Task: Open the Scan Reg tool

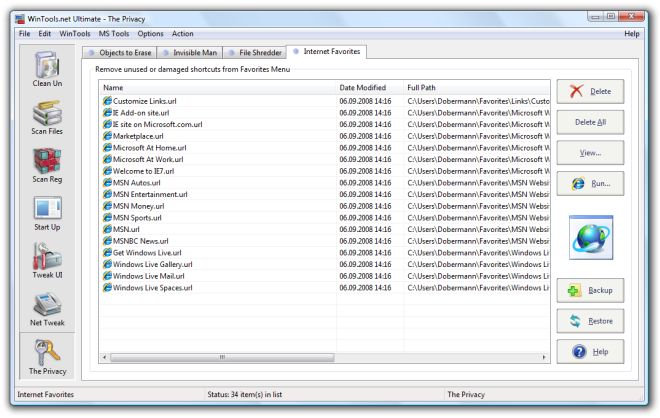Action: [x=47, y=166]
